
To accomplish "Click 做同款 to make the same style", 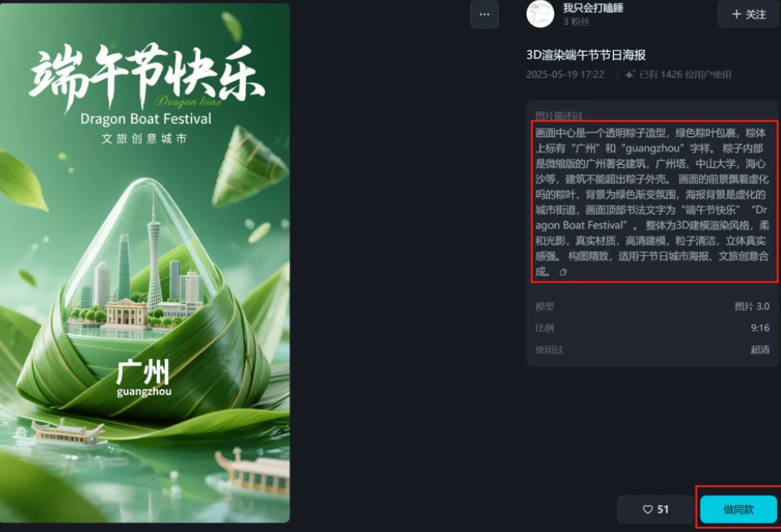I will tap(739, 509).
